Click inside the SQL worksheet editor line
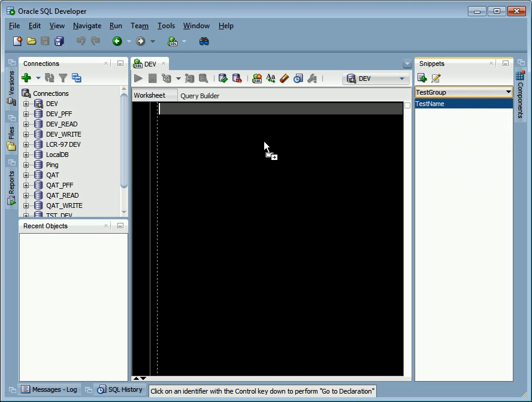Viewport: 532px width, 402px height. [281, 108]
